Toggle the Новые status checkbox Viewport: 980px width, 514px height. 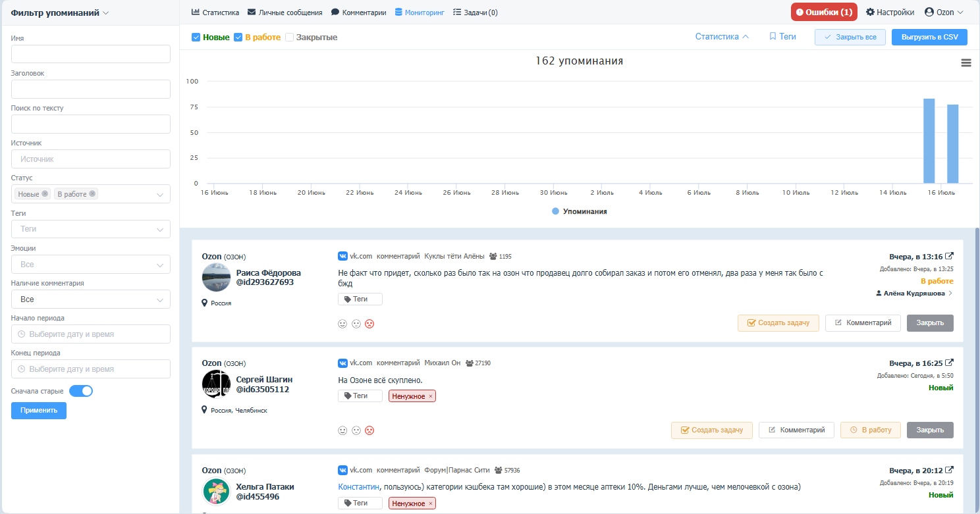tap(196, 38)
